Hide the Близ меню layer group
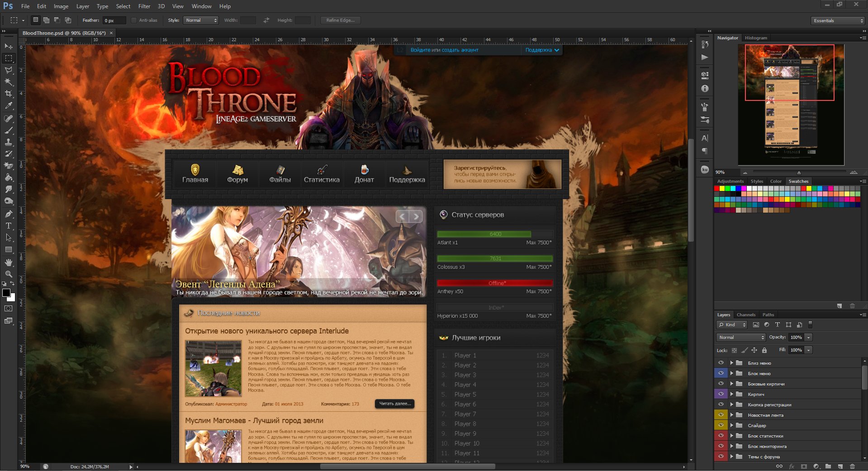Screen dimensions: 868x471 tap(721, 363)
